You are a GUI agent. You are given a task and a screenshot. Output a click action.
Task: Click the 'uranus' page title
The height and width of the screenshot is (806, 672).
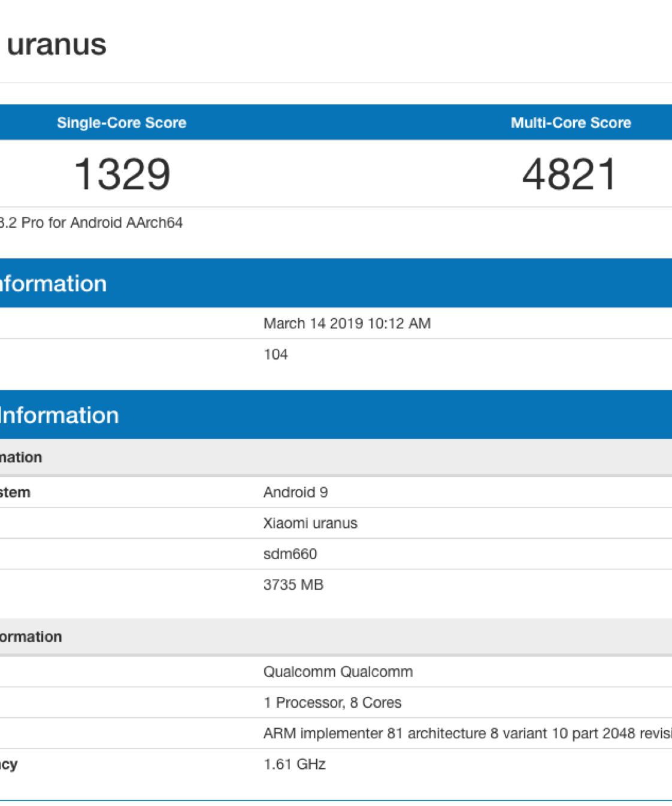56,45
